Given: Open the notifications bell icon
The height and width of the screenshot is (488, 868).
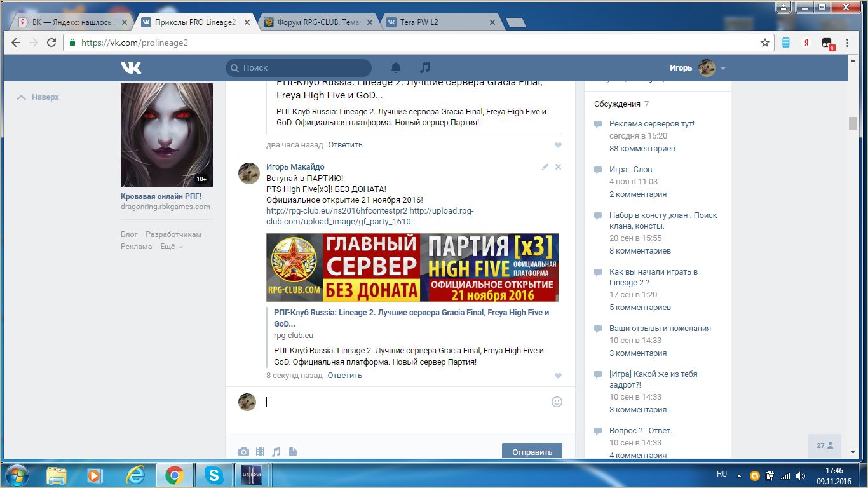Looking at the screenshot, I should click(396, 68).
